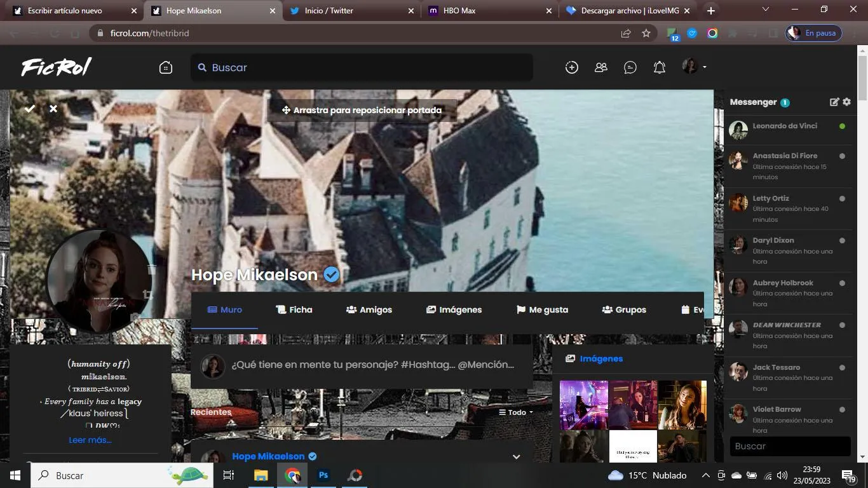Open the Windows notification center
Screen dimensions: 868x488
849,475
